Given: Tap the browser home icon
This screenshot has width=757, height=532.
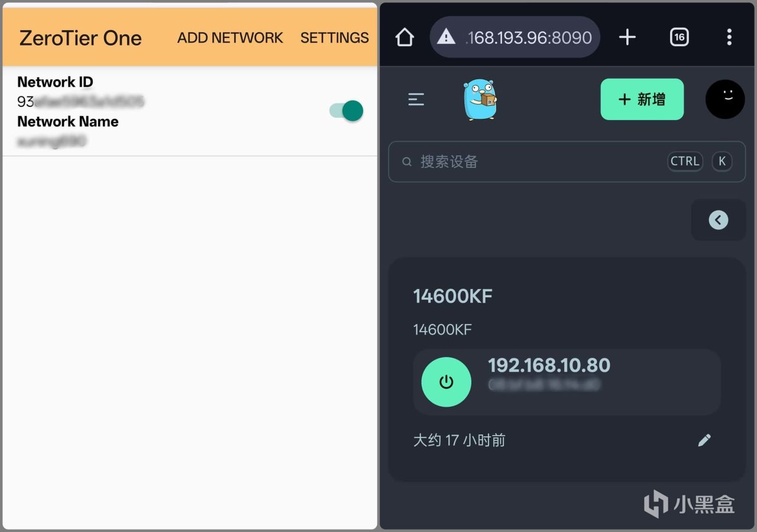Looking at the screenshot, I should pyautogui.click(x=405, y=37).
